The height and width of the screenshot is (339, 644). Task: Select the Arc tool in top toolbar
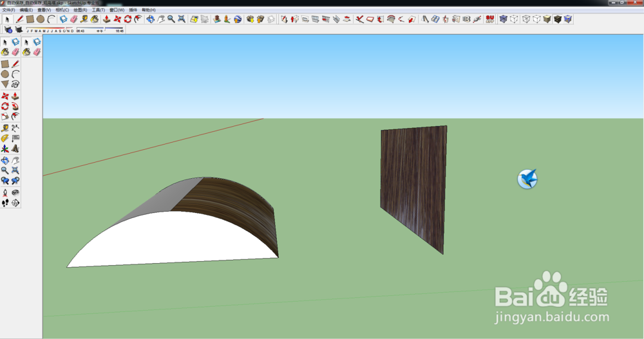pyautogui.click(x=51, y=19)
